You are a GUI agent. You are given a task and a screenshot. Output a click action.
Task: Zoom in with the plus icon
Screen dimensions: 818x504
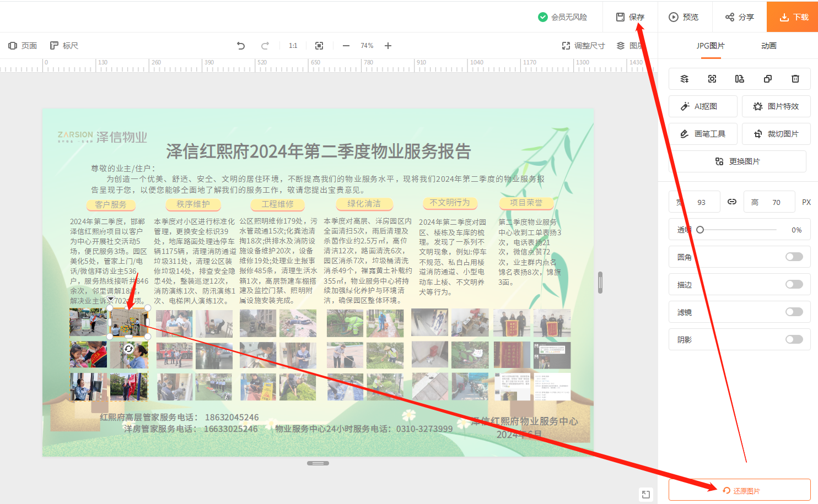(x=388, y=46)
